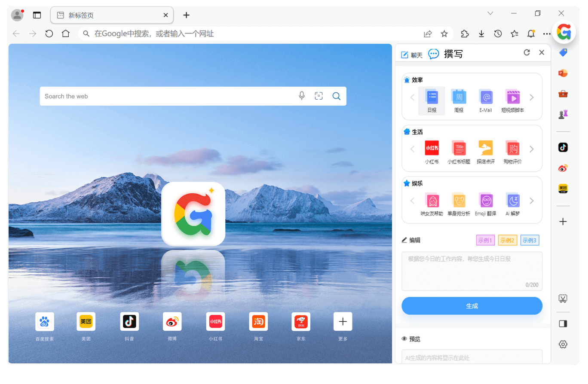This screenshot has width=588, height=384.
Task: Switch to the 聊天 chat tab
Action: [x=412, y=55]
